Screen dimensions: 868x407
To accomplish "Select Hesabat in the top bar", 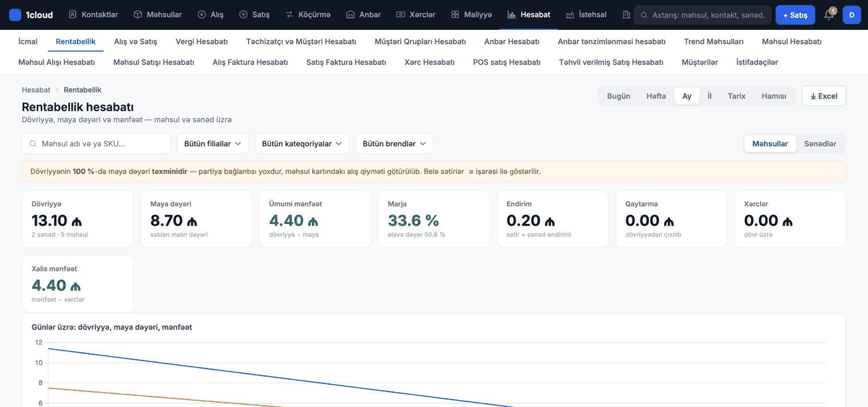I will [x=529, y=14].
